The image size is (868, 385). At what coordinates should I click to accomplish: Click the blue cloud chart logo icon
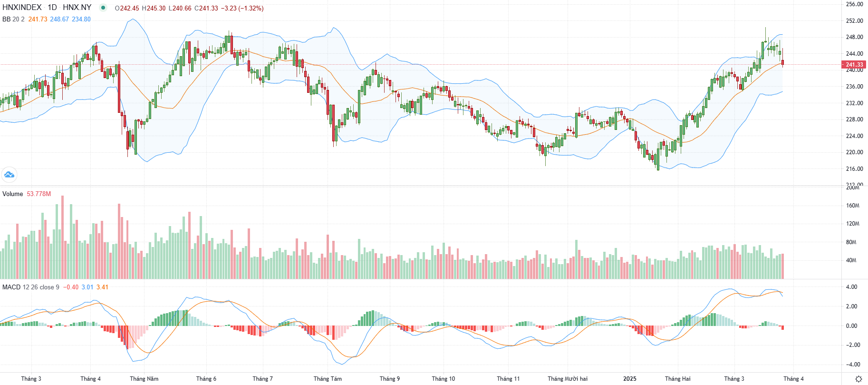[x=9, y=175]
